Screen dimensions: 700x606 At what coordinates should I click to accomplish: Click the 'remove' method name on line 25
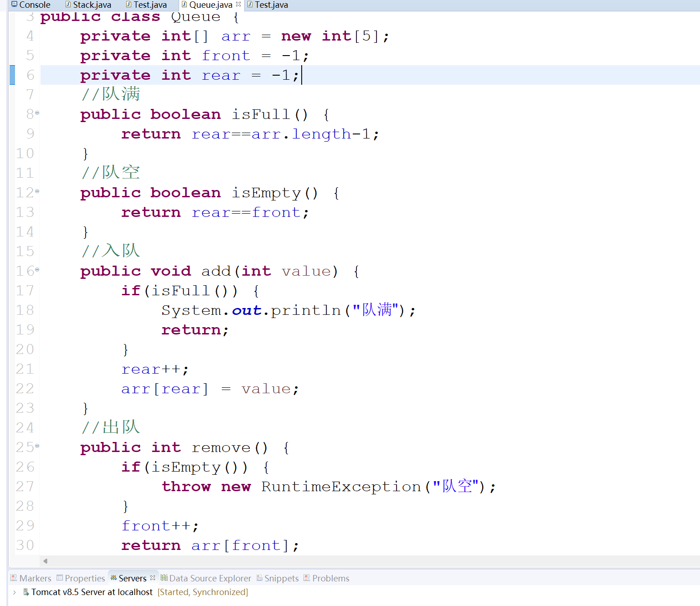(221, 448)
